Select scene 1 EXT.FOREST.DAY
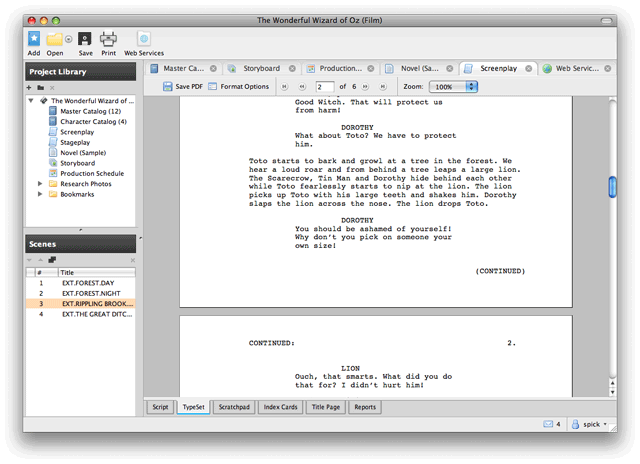 click(80, 283)
